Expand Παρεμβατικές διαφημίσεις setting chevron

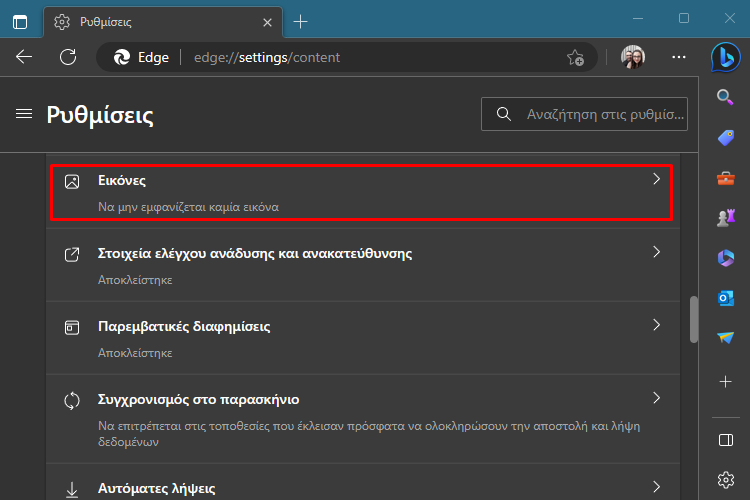(x=656, y=325)
